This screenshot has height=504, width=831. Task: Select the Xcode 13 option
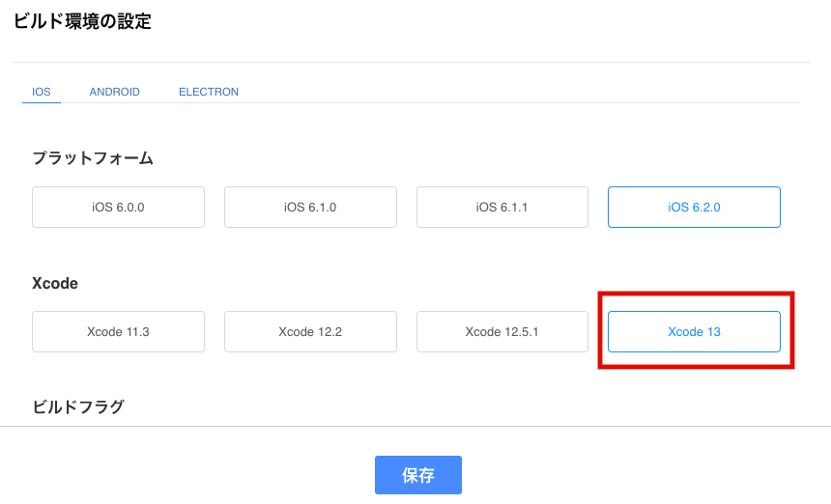[x=694, y=331]
